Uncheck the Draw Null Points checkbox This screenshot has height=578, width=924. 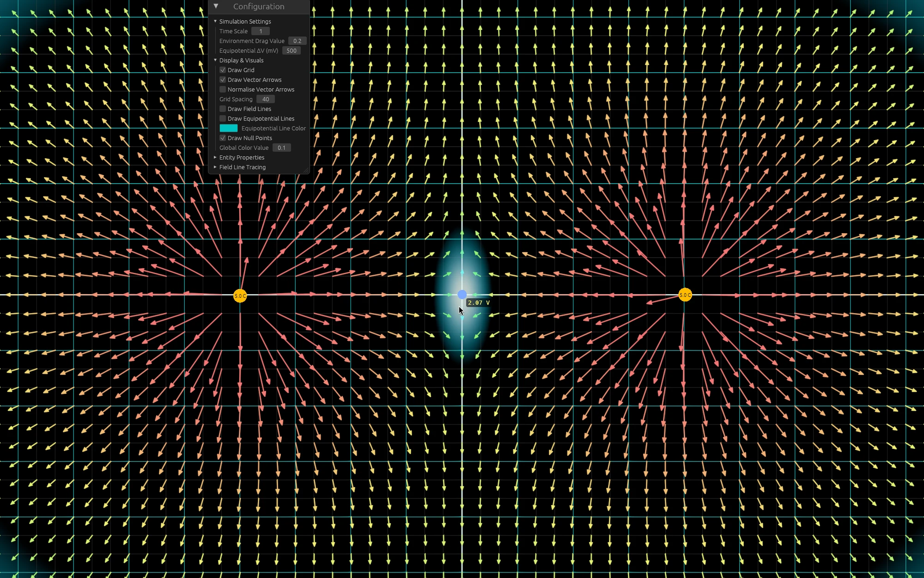tap(223, 138)
